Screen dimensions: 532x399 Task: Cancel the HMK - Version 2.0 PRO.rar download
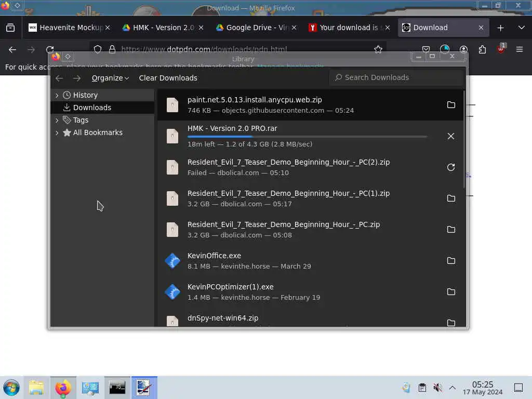451,136
